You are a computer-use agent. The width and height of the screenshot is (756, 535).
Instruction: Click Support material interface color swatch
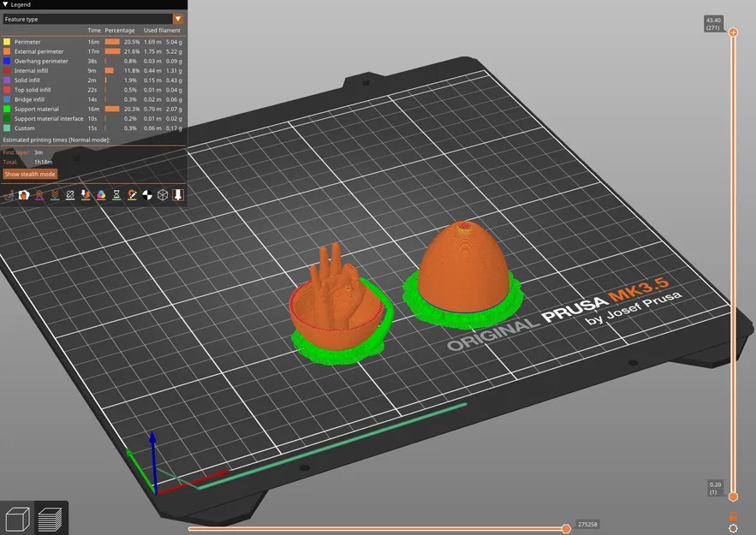[7, 119]
